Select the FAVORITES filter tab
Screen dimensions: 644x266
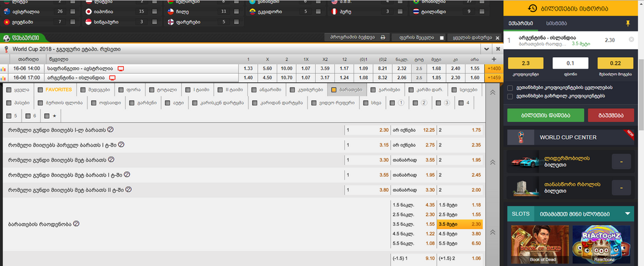(x=55, y=89)
